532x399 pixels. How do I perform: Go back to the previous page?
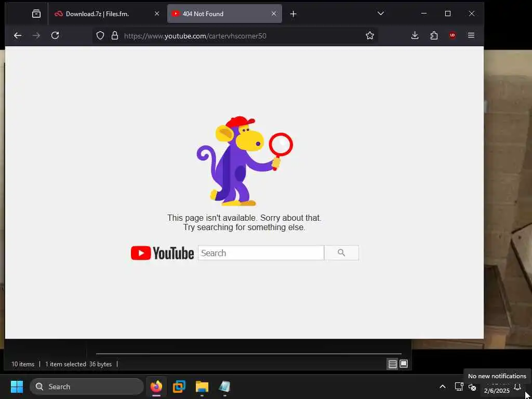[x=18, y=35]
